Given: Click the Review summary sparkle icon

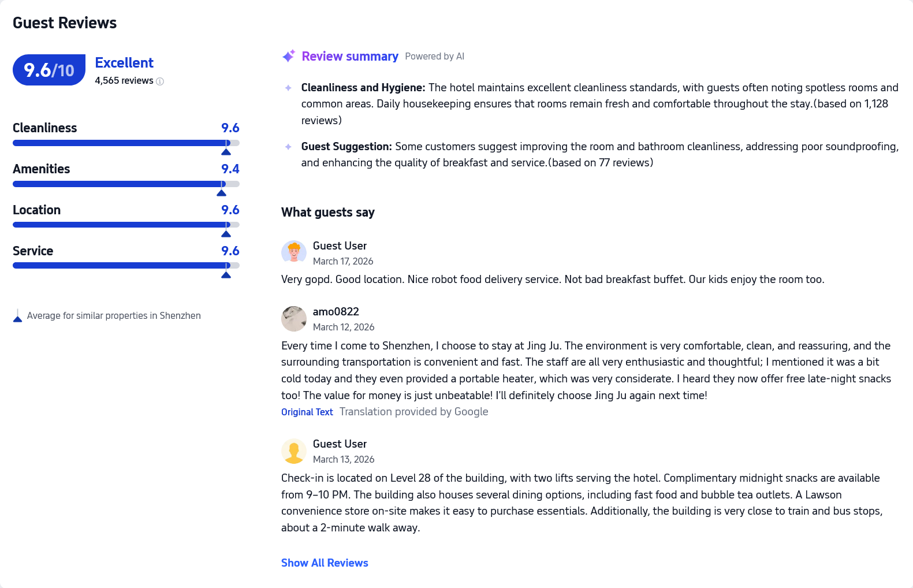Looking at the screenshot, I should (289, 56).
